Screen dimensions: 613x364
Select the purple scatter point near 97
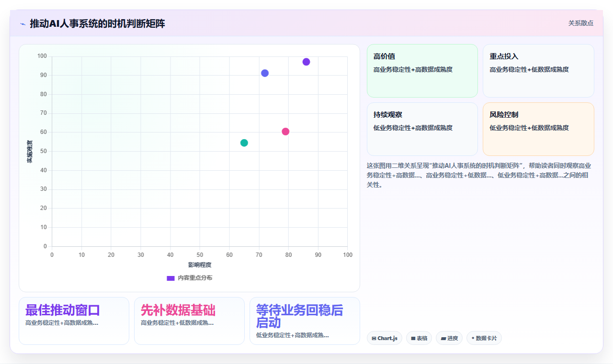306,62
